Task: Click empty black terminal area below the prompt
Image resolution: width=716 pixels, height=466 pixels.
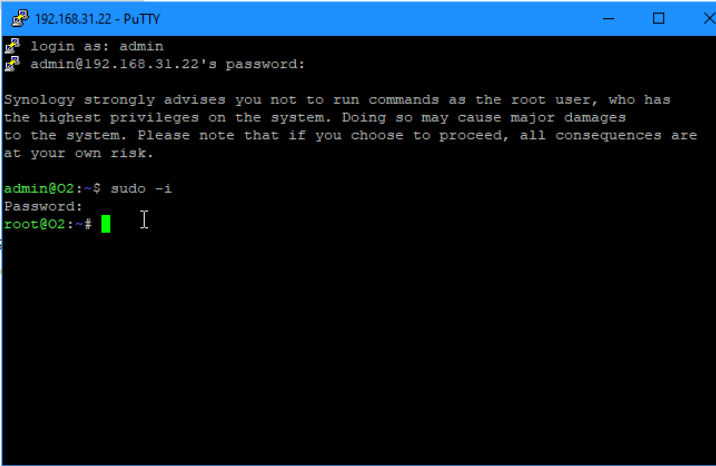Action: tap(358, 347)
